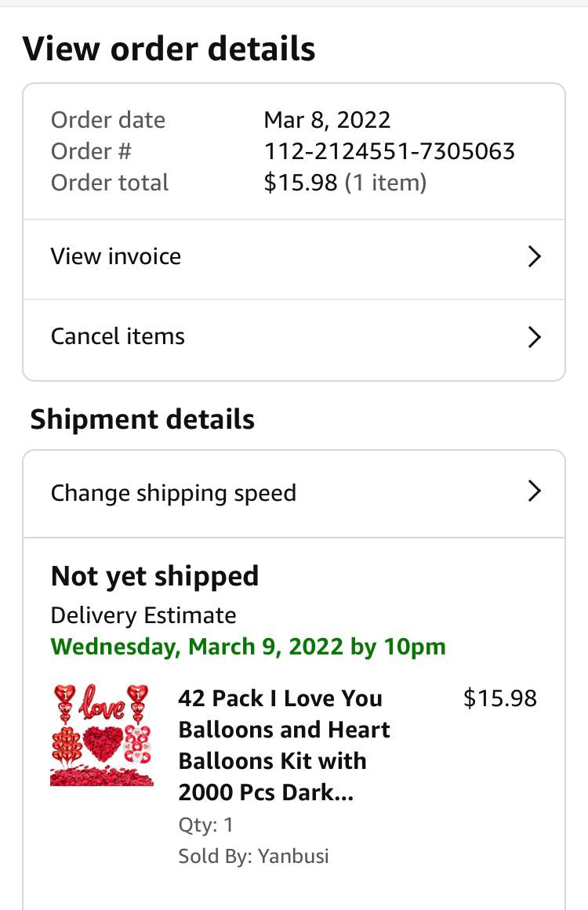Choose the Change shipping speed text

(173, 493)
